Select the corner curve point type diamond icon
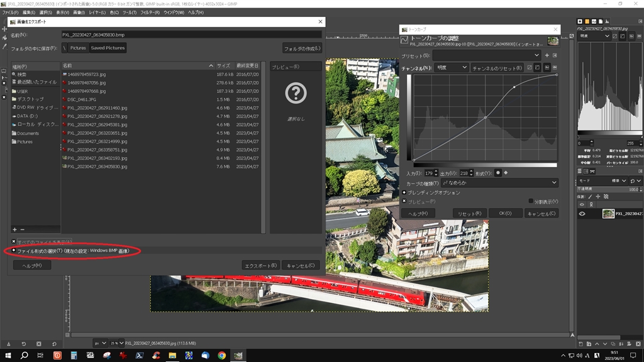Image resolution: width=644 pixels, height=362 pixels. point(506,173)
